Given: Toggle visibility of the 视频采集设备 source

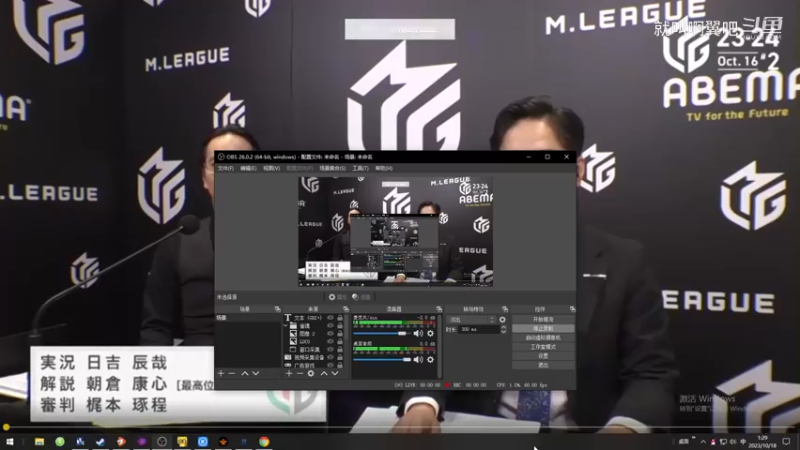Looking at the screenshot, I should pyautogui.click(x=330, y=358).
